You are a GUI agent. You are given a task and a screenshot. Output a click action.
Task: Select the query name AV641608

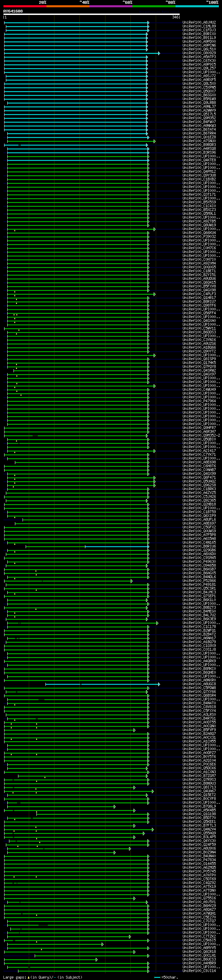[13, 11]
